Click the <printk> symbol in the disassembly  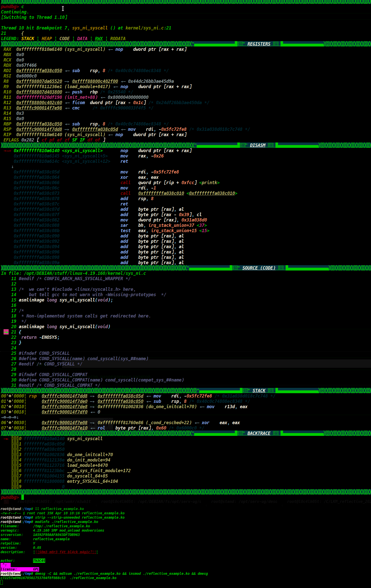click(x=209, y=183)
